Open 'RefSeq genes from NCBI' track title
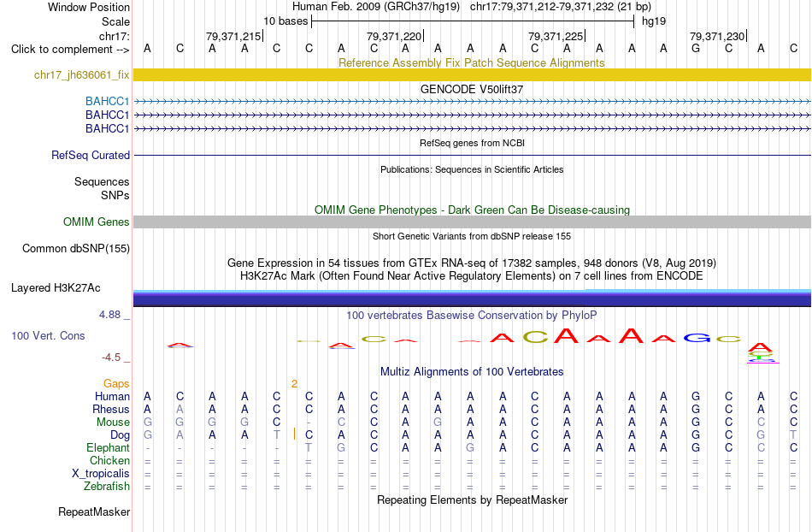 pyautogui.click(x=472, y=143)
